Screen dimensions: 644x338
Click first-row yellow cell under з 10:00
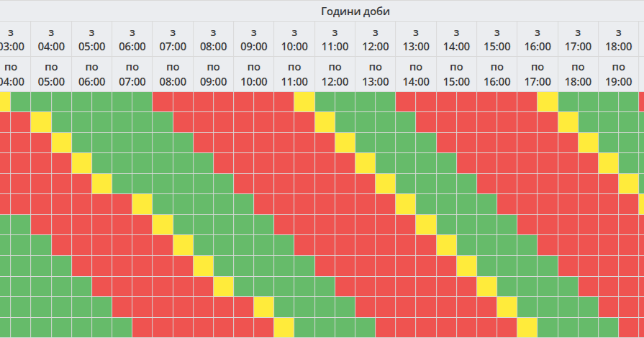304,102
